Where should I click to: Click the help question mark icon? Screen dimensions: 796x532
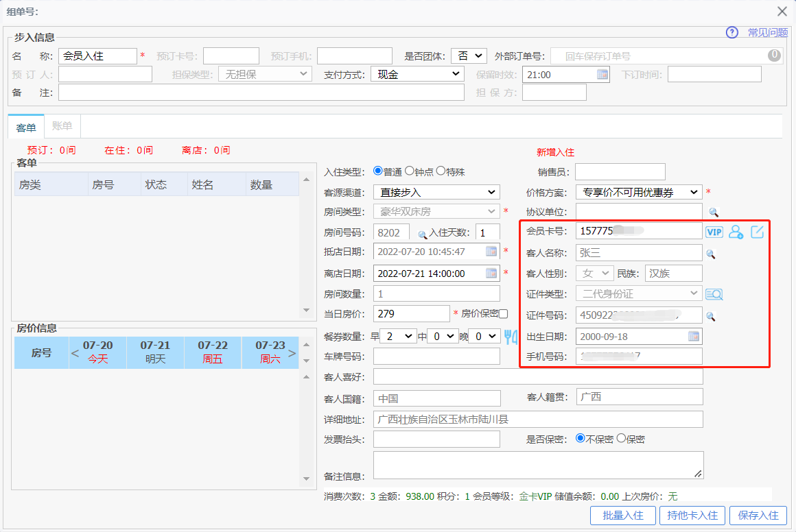pyautogui.click(x=732, y=32)
